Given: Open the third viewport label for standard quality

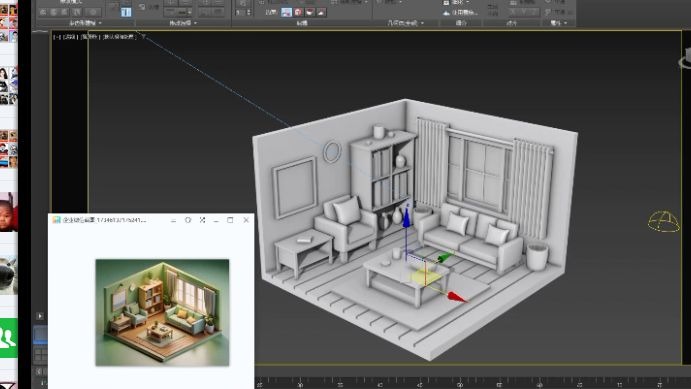Looking at the screenshot, I should point(90,37).
